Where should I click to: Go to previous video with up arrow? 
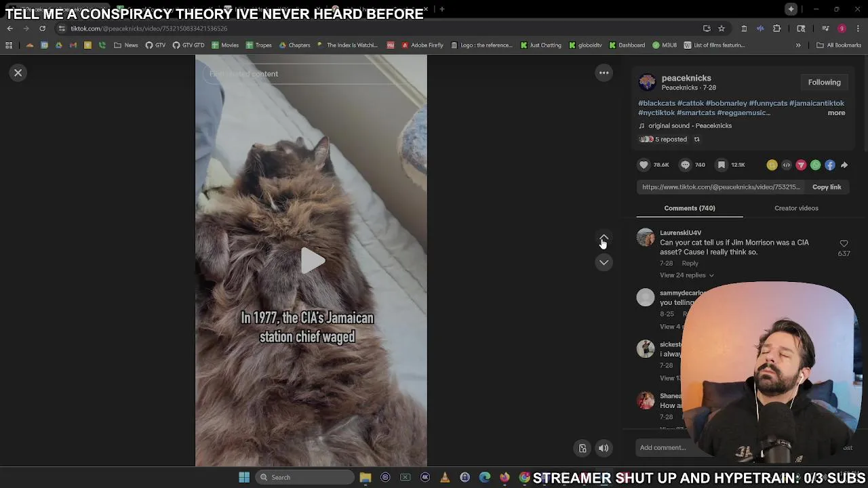[604, 239]
